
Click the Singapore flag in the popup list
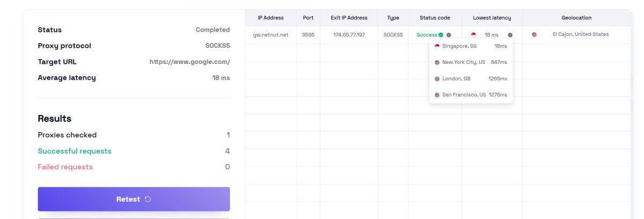pyautogui.click(x=437, y=46)
